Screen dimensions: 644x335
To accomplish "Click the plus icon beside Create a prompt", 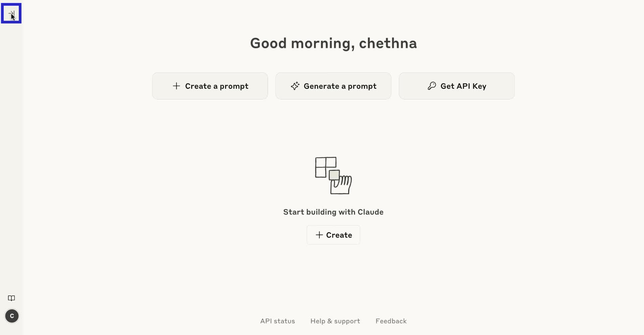I will tap(176, 86).
